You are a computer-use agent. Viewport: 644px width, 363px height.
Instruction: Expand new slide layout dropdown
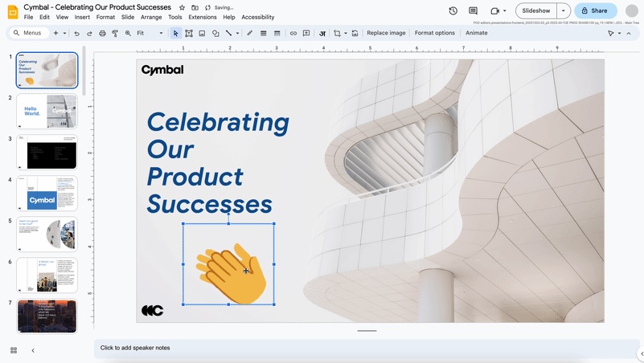pyautogui.click(x=64, y=33)
